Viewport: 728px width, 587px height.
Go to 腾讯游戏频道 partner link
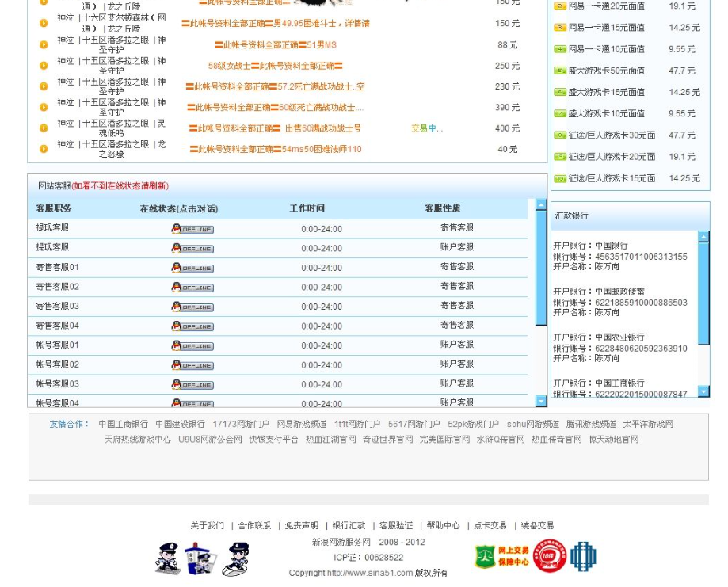tap(591, 424)
